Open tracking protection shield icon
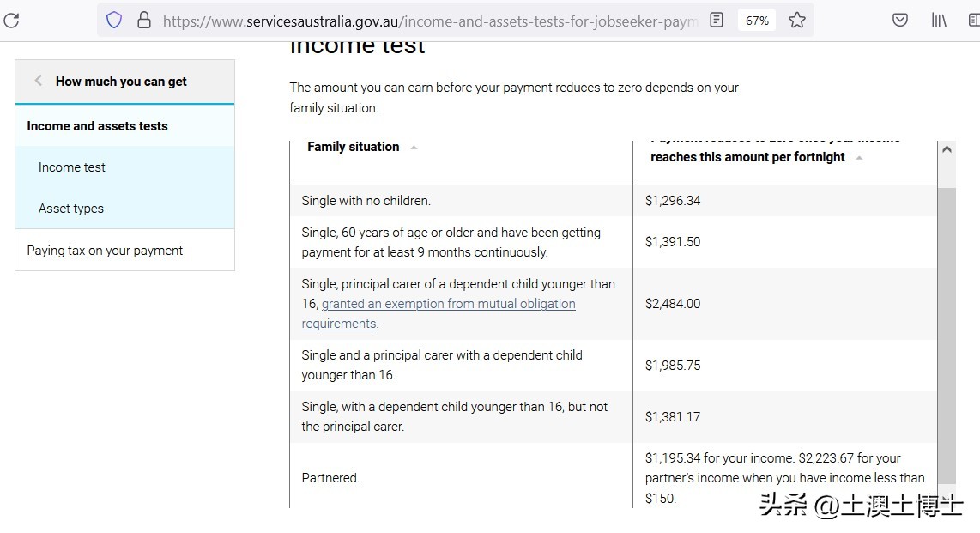Viewport: 980px width, 533px height. click(x=114, y=21)
